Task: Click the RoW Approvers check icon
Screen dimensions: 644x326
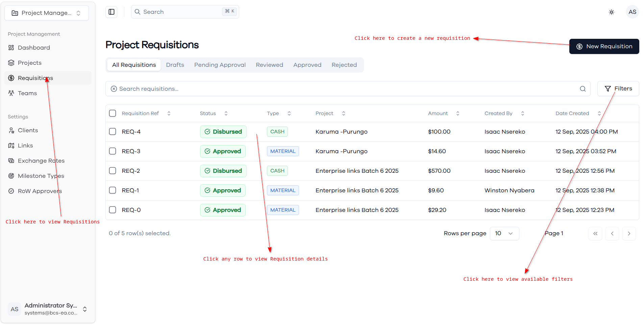Action: click(11, 191)
